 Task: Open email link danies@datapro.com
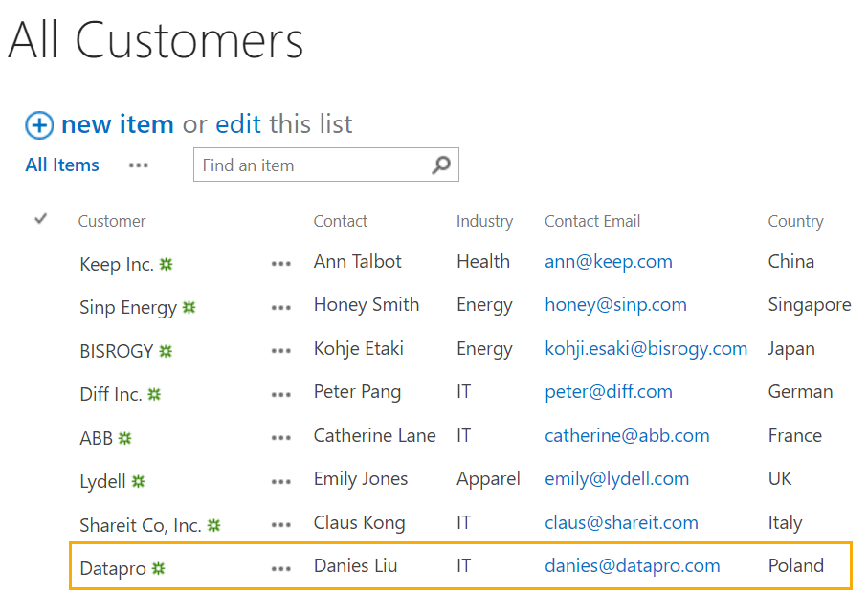[x=633, y=566]
